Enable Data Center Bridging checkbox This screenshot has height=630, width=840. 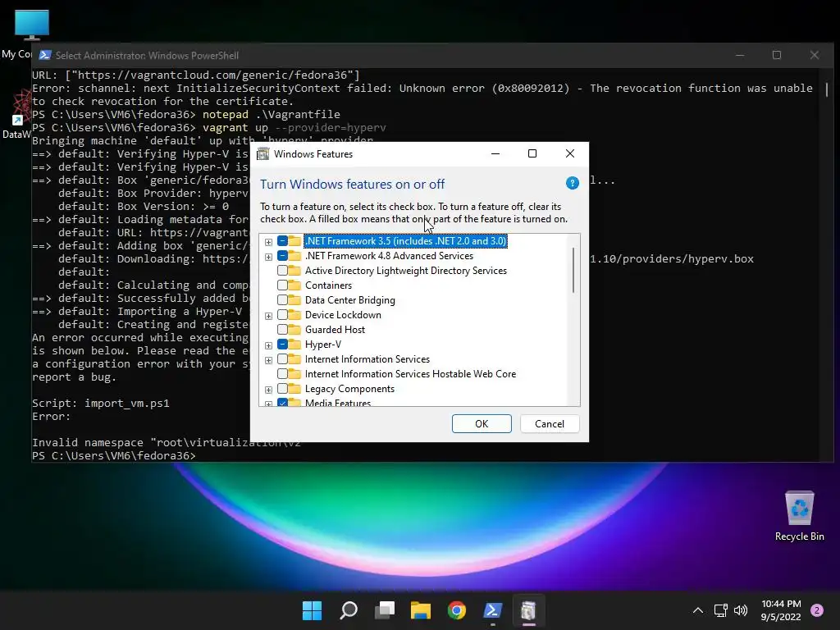pyautogui.click(x=282, y=300)
